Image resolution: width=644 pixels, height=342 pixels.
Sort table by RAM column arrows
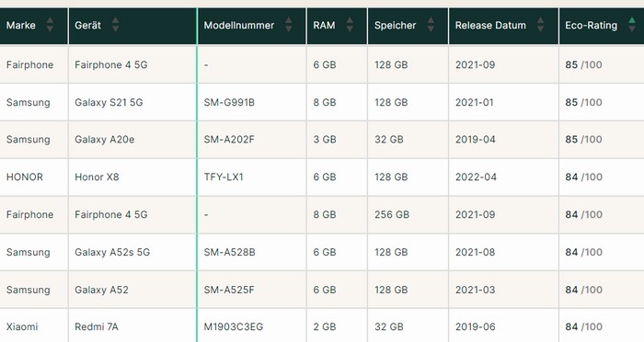click(350, 25)
